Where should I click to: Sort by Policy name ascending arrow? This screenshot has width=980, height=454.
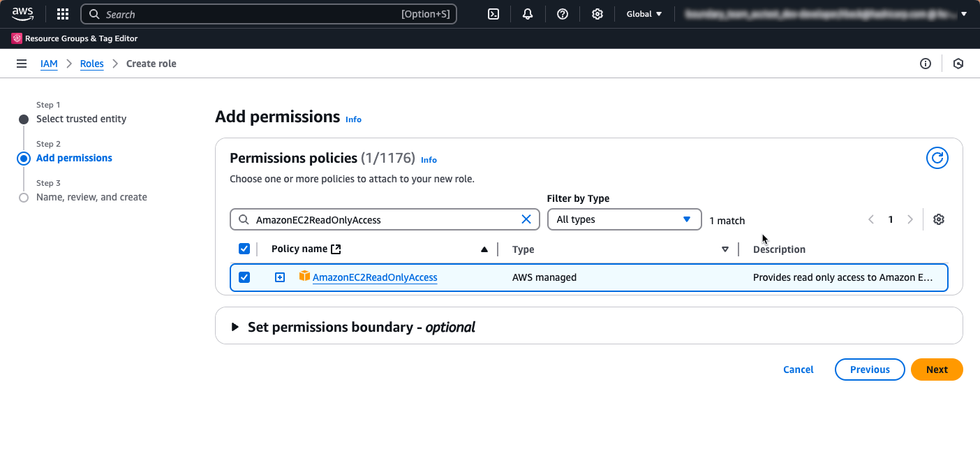pyautogui.click(x=484, y=249)
